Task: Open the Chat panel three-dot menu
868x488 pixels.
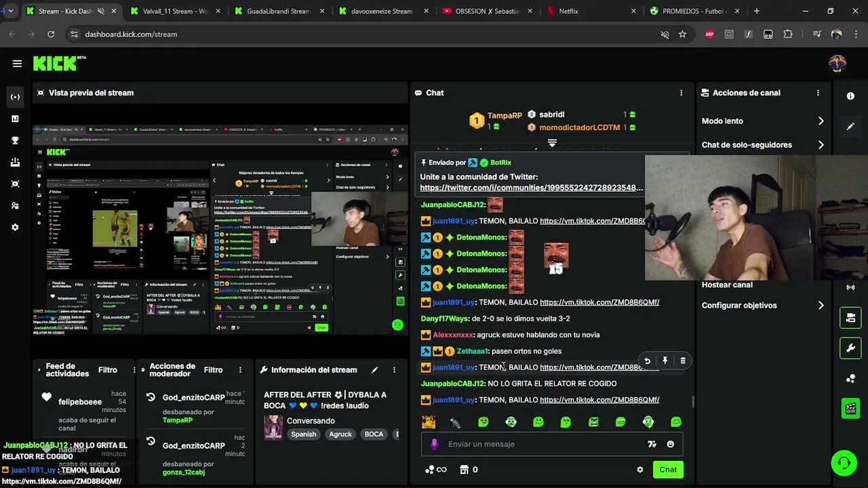Action: 682,93
